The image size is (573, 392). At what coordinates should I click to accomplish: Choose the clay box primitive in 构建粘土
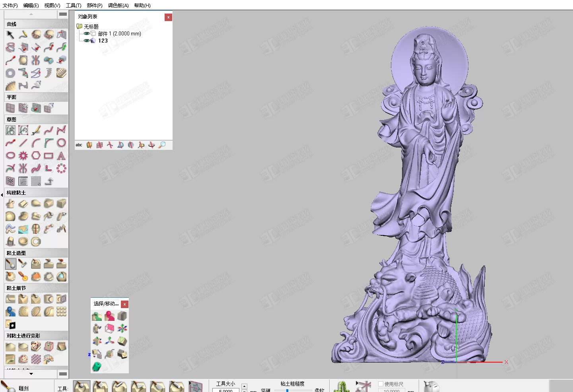(x=61, y=204)
